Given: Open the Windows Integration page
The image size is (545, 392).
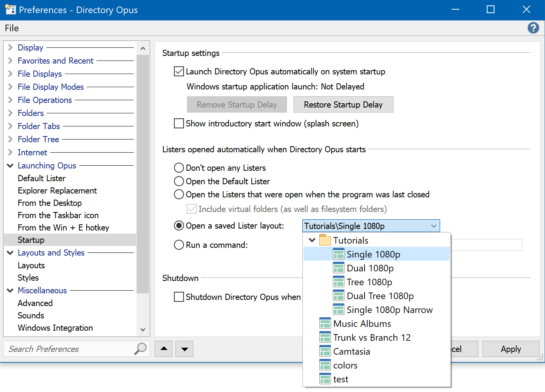Looking at the screenshot, I should pos(55,328).
